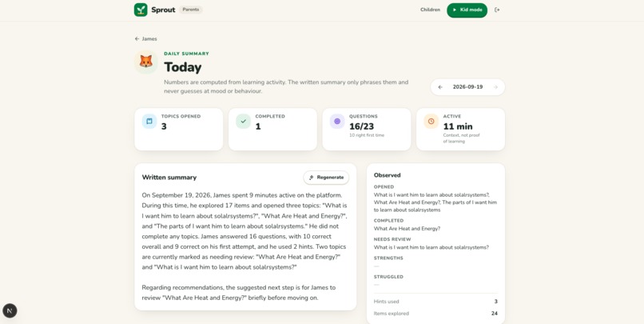Click the Sprout brand name
The image size is (644, 324).
pyautogui.click(x=163, y=10)
